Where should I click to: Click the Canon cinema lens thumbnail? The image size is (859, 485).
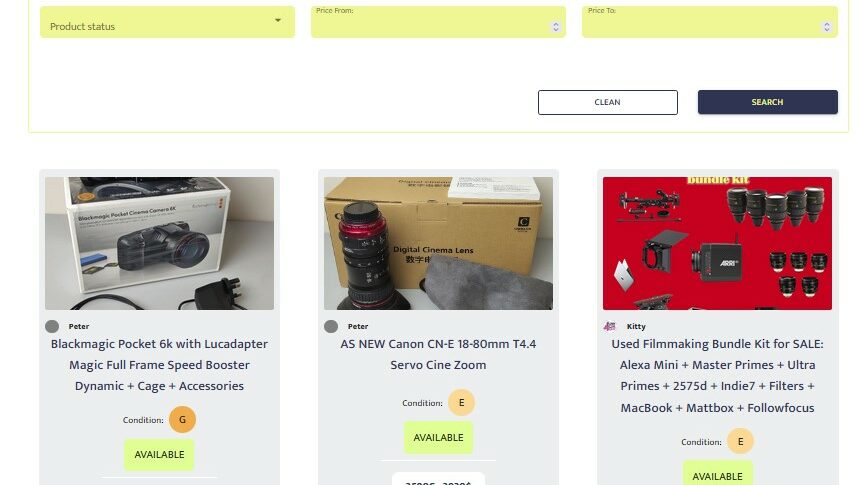438,243
